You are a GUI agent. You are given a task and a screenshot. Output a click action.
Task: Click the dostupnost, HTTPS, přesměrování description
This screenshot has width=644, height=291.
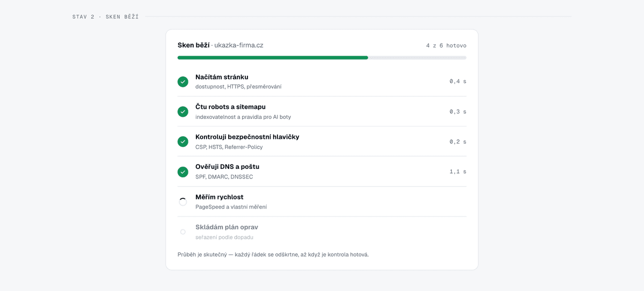click(x=238, y=87)
